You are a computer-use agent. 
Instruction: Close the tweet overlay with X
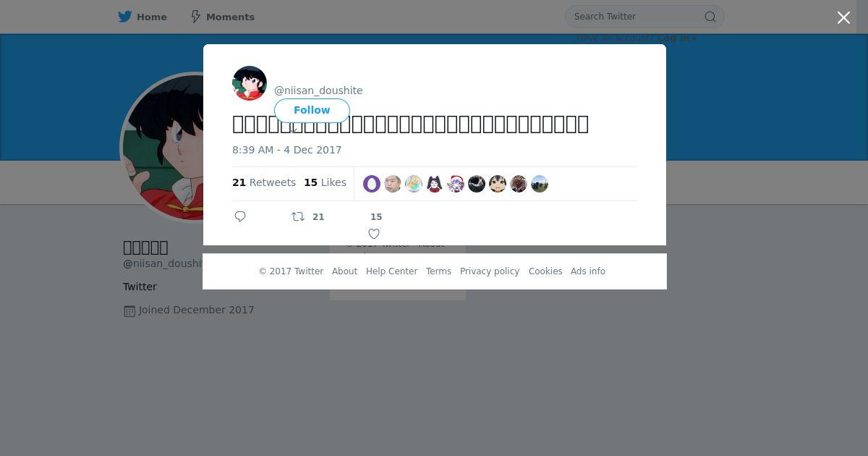coord(843,17)
